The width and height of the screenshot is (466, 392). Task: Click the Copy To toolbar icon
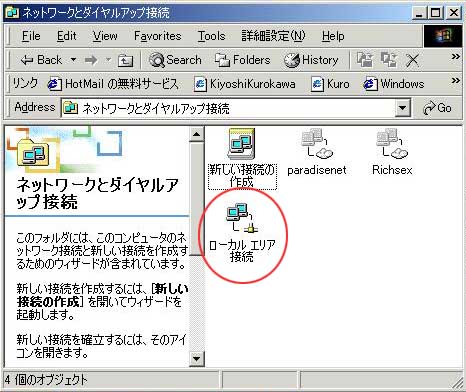(x=389, y=60)
